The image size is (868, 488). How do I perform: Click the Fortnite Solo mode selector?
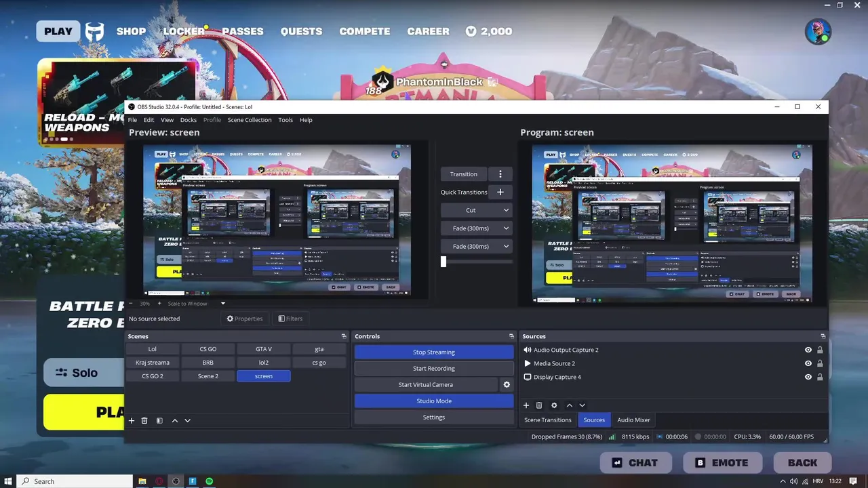click(83, 373)
